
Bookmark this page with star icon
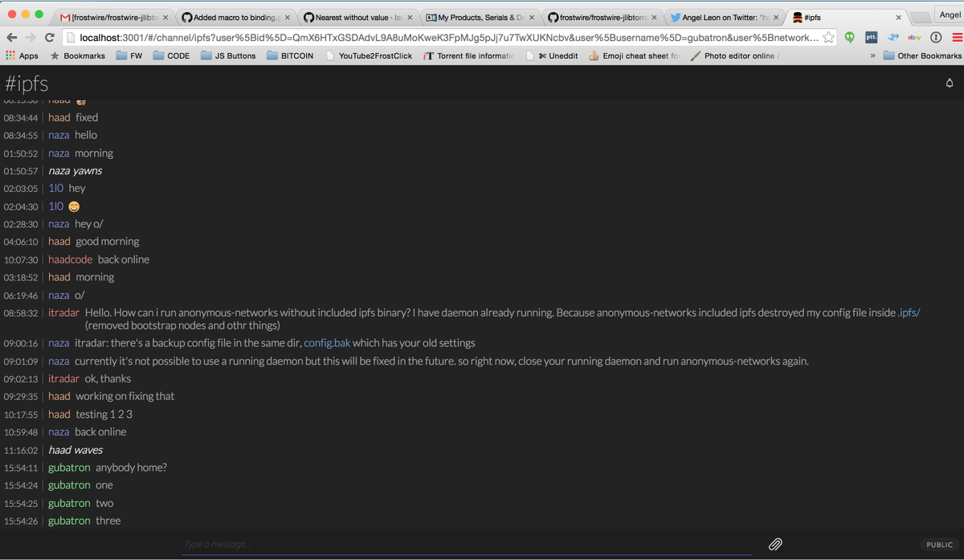[828, 37]
